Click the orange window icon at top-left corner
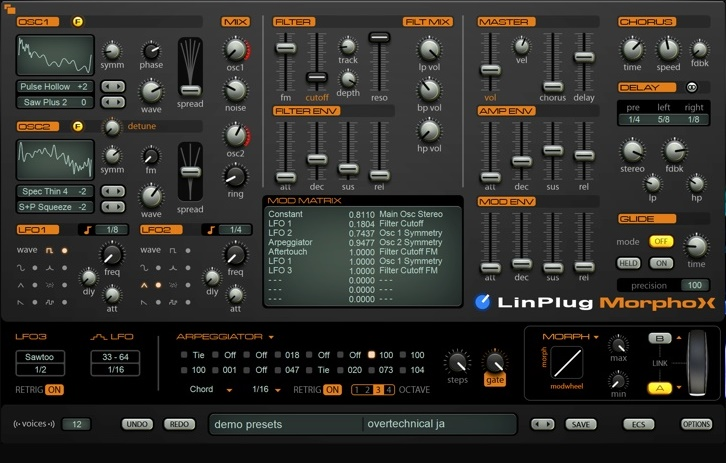Viewport: 726px width, 463px height. click(9, 8)
